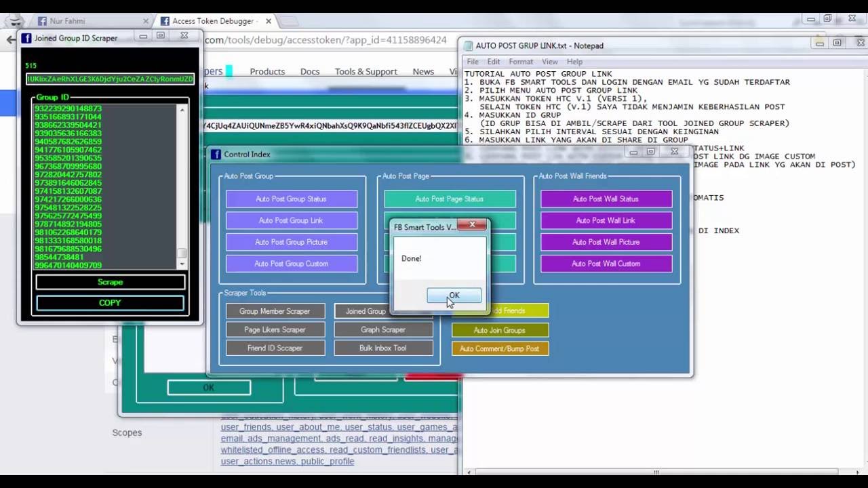Select group ID 932239290148873
868x488 pixels.
point(68,108)
